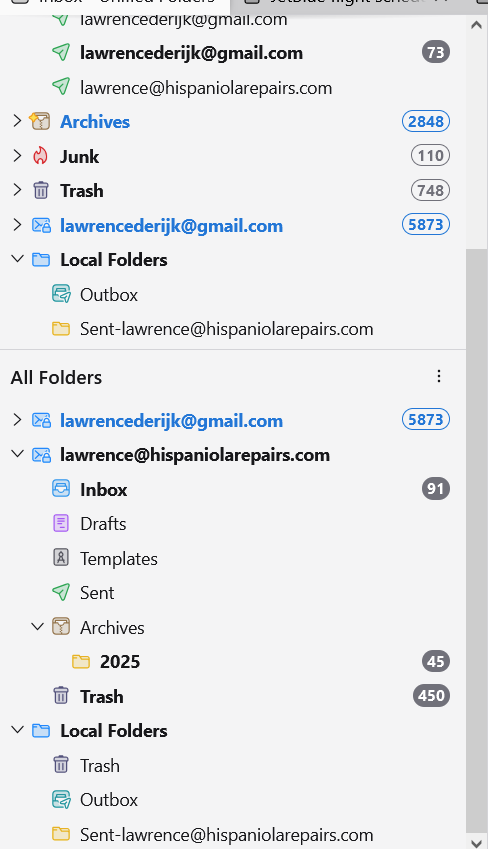The width and height of the screenshot is (488, 849).
Task: Collapse the hispaniolarepairs.com Archives subfolder
Action: point(37,627)
